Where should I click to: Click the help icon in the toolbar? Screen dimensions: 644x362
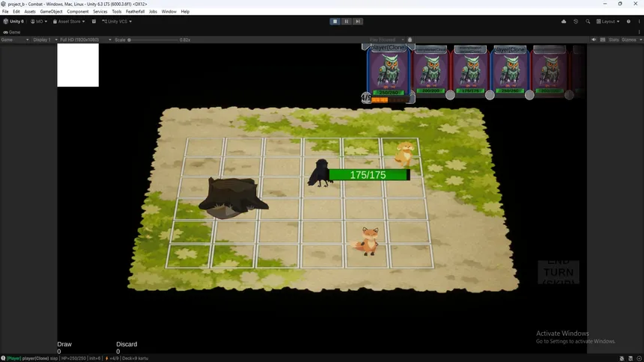(x=628, y=22)
